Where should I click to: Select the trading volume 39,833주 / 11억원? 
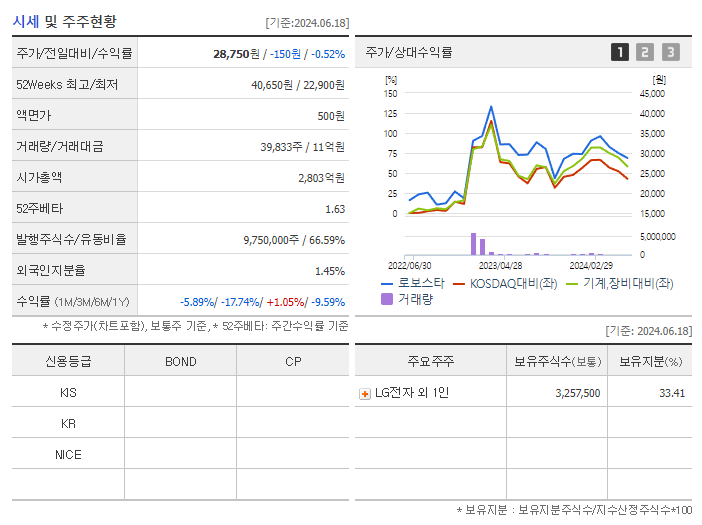pyautogui.click(x=303, y=147)
